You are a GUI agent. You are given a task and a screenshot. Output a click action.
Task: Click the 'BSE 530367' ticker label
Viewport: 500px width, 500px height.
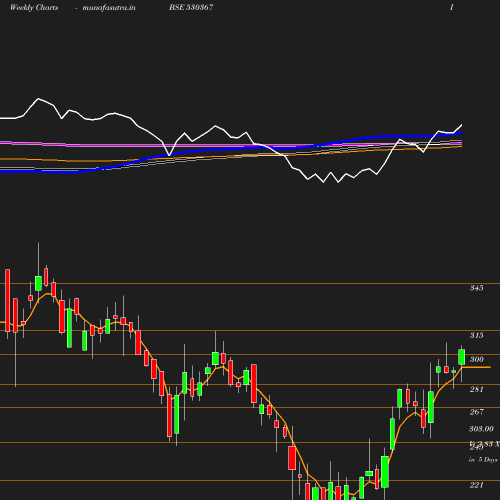pyautogui.click(x=191, y=7)
